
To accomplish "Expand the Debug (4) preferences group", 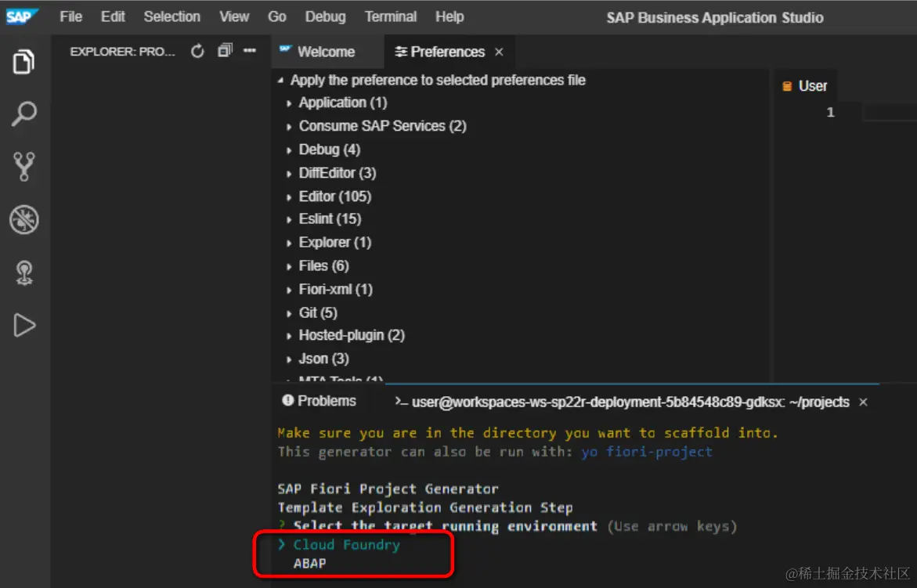I will tap(329, 150).
